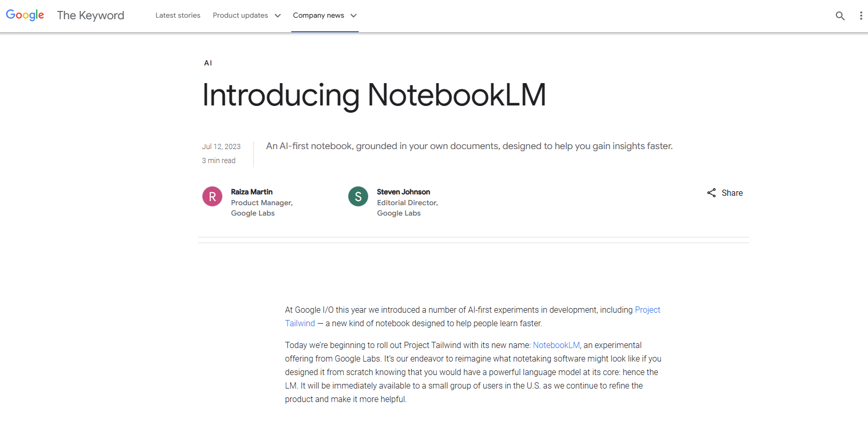Click author name Steven Johnson
Image resolution: width=868 pixels, height=427 pixels.
(403, 192)
